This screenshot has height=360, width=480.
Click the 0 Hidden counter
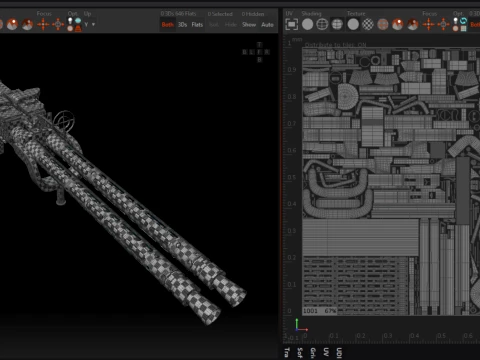point(253,14)
